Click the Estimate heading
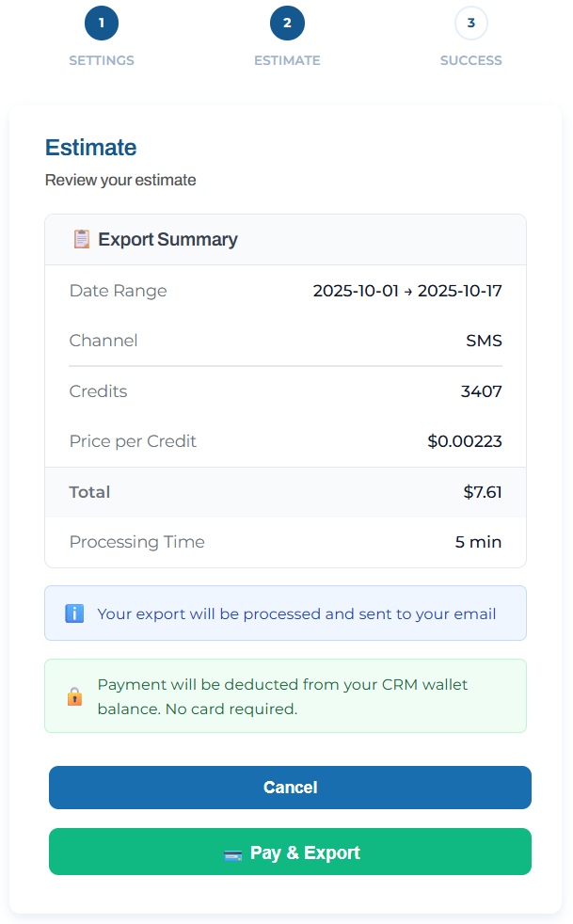 coord(91,148)
